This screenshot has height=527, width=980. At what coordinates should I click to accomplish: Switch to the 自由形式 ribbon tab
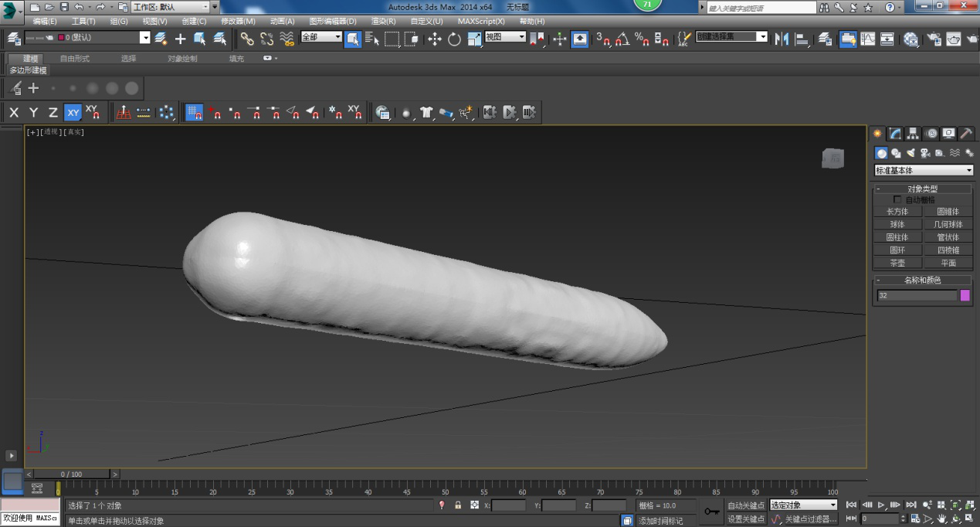tap(75, 59)
